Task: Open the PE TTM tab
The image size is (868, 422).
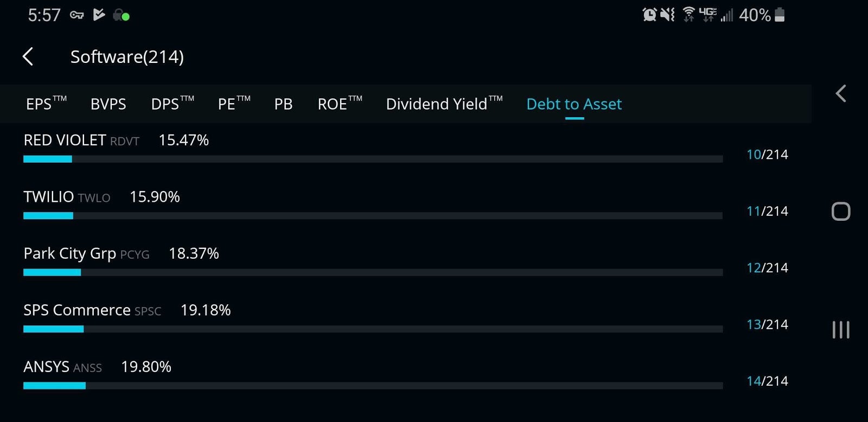Action: pyautogui.click(x=234, y=103)
